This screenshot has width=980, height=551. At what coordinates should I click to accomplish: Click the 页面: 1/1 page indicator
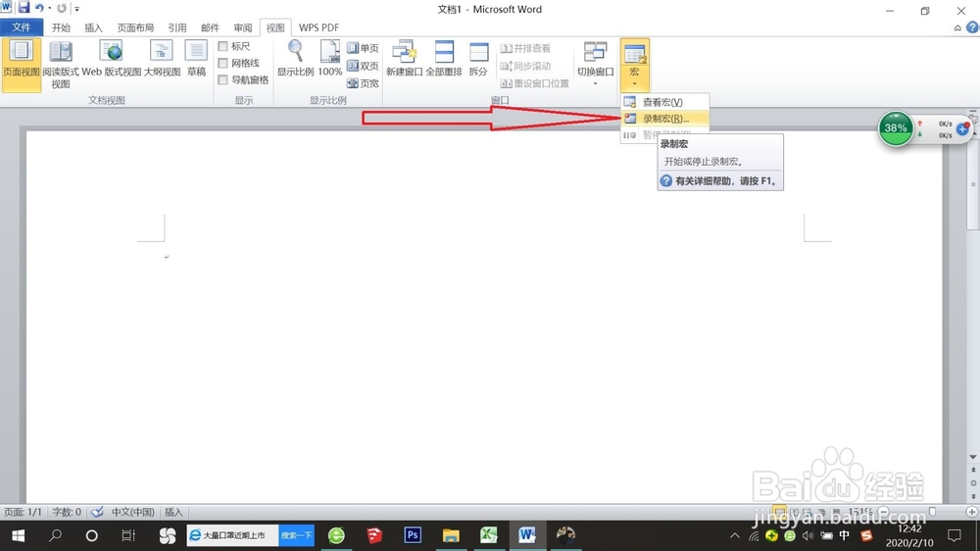24,512
